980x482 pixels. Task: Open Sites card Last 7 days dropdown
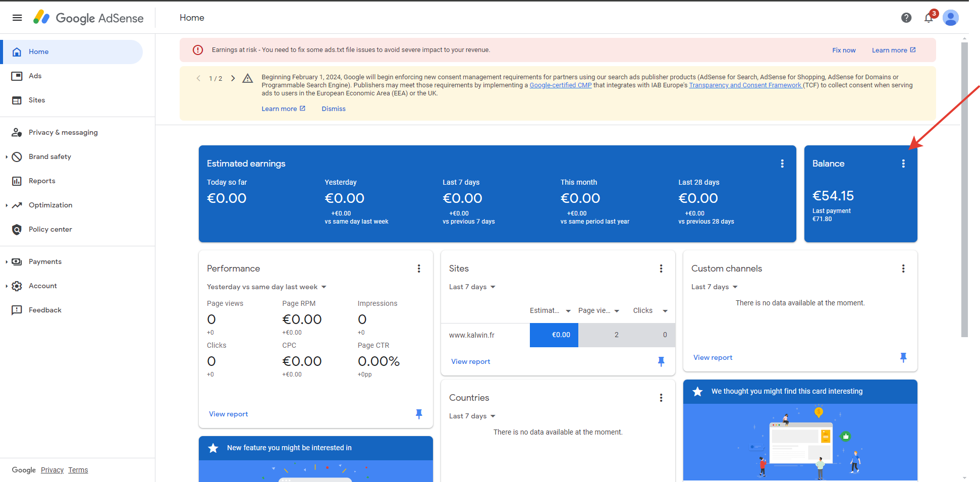tap(472, 287)
